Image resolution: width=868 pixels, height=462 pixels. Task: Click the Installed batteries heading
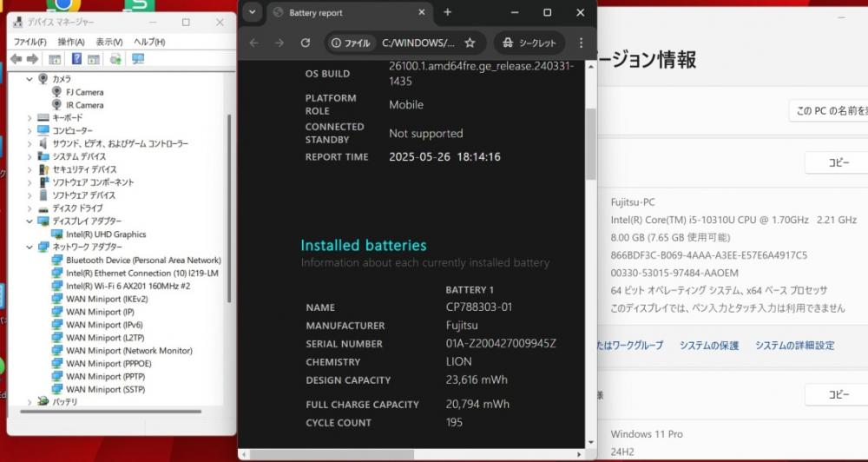pyautogui.click(x=363, y=246)
